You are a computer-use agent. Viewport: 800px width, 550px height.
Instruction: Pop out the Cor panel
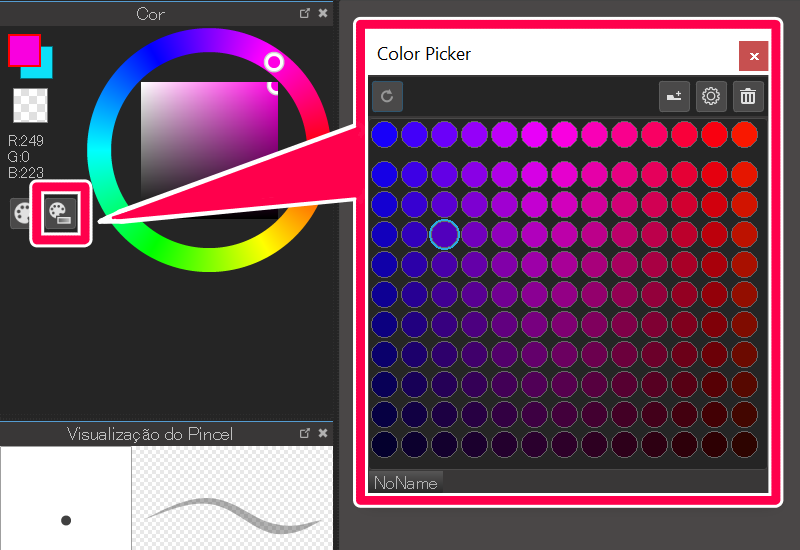(x=305, y=13)
